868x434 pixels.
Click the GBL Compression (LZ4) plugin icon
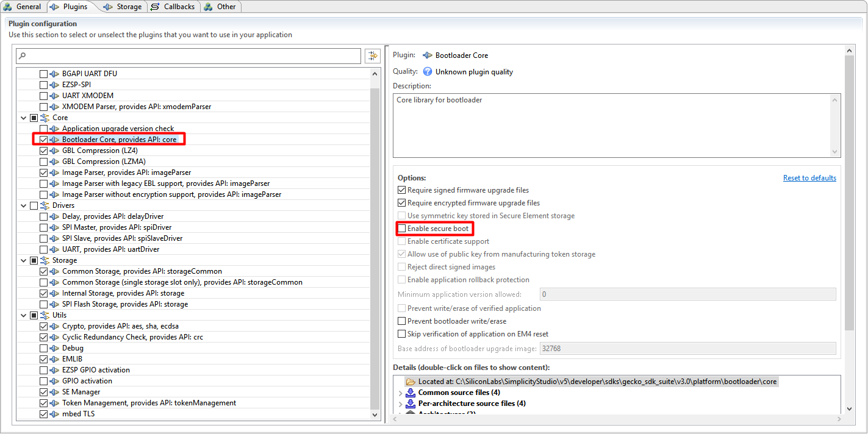tap(55, 151)
